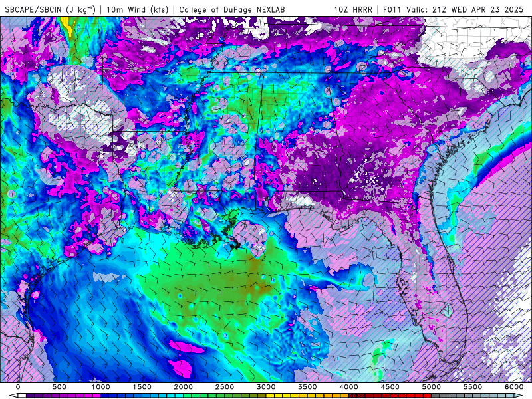Click the '2500' label on the color scale
Screen dimensions: 532x399
(x=225, y=387)
